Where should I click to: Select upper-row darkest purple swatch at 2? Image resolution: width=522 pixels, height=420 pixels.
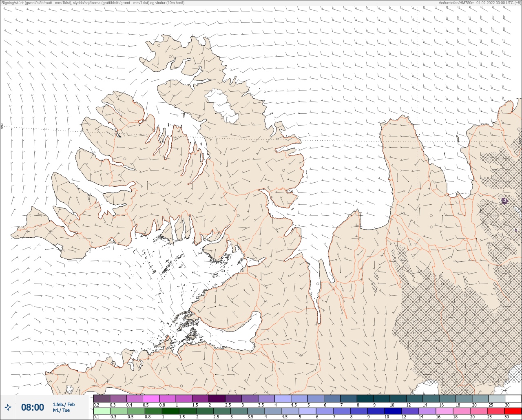point(217,398)
